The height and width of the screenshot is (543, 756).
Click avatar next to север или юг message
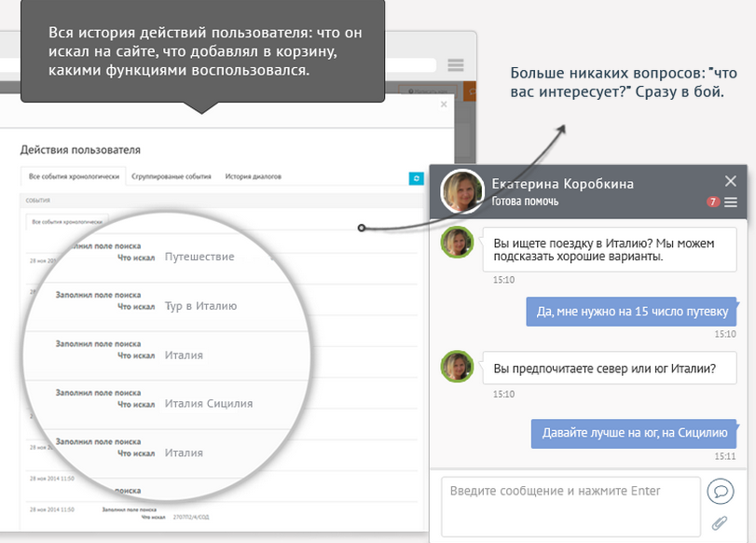point(457,367)
